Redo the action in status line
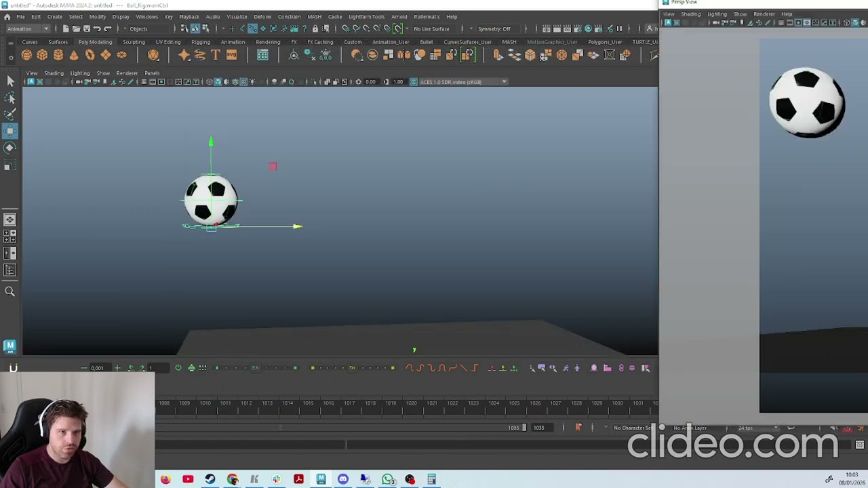This screenshot has height=488, width=868. [107, 28]
